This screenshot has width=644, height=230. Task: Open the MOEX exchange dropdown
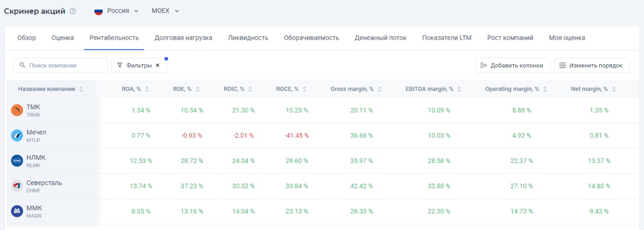[165, 11]
